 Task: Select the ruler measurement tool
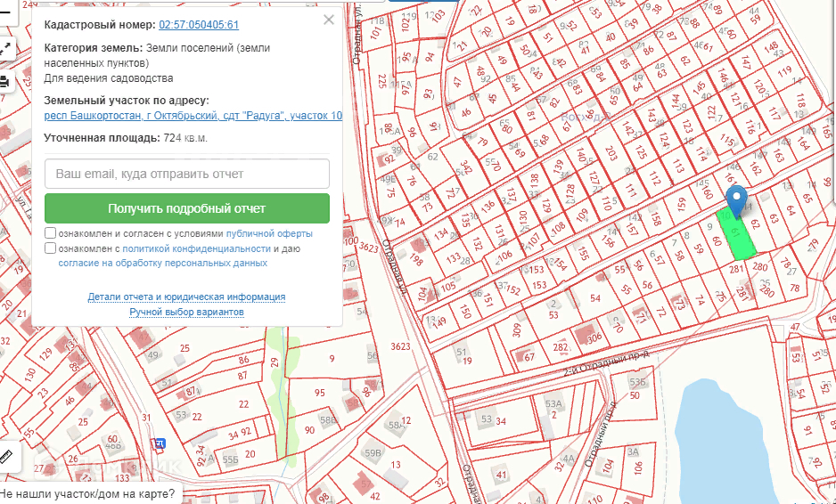[6, 457]
